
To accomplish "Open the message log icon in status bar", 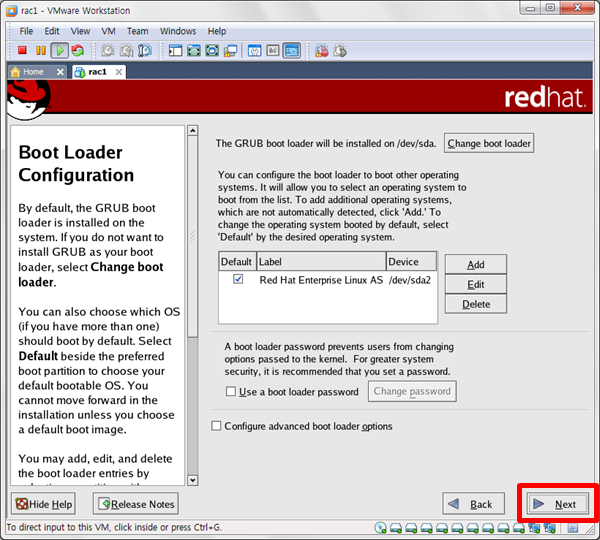I will [x=573, y=528].
